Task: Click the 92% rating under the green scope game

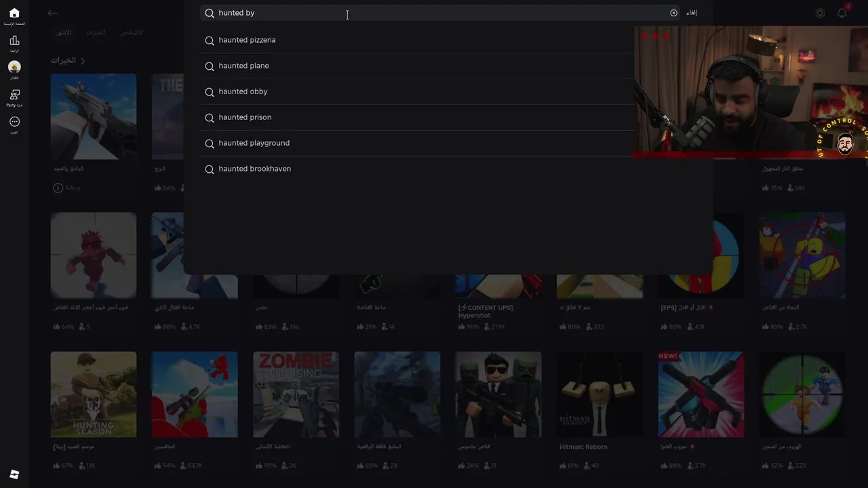Action: (772, 466)
